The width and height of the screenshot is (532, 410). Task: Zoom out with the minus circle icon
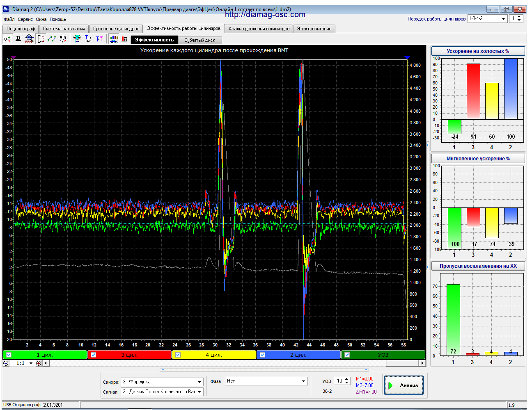(x=6, y=363)
